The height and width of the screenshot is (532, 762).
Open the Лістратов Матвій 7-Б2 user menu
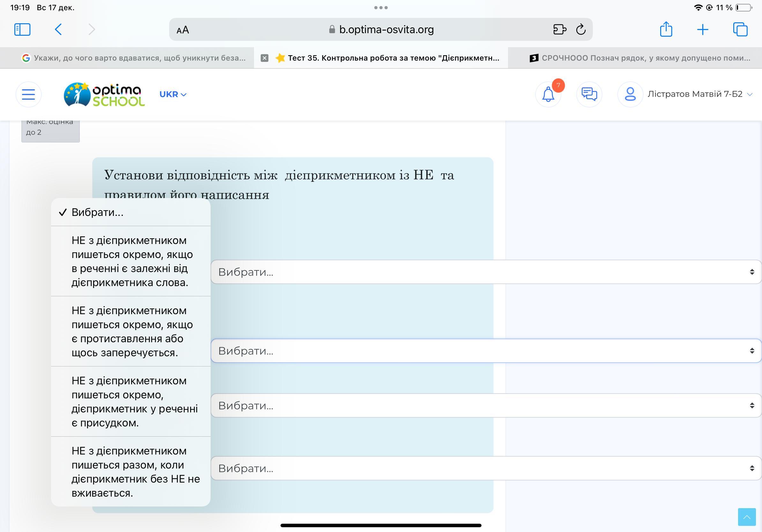[x=694, y=94]
